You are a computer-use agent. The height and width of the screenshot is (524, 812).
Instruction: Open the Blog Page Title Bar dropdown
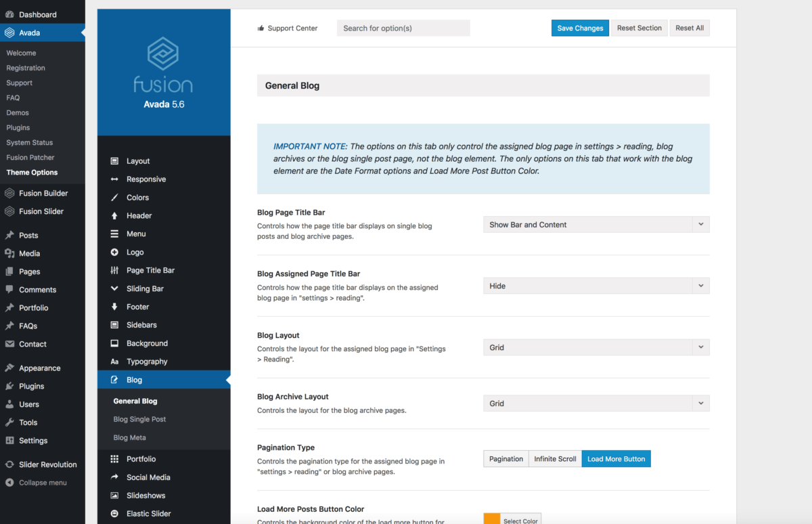coord(595,224)
